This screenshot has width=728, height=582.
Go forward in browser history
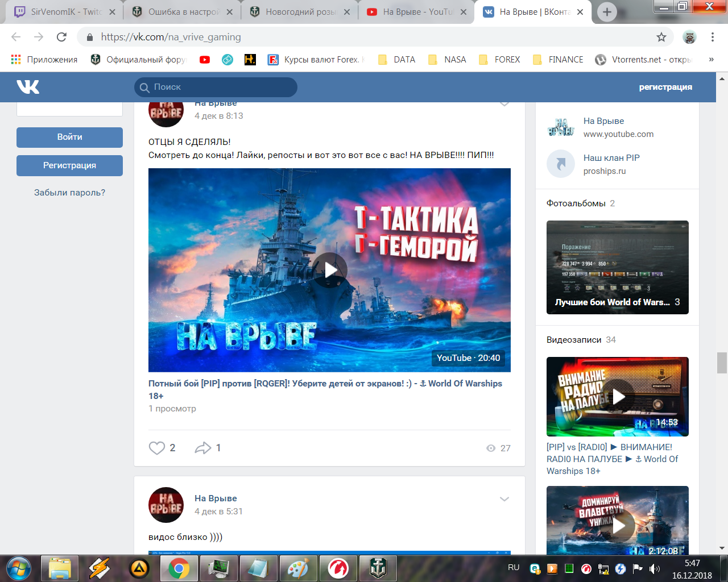tap(39, 37)
